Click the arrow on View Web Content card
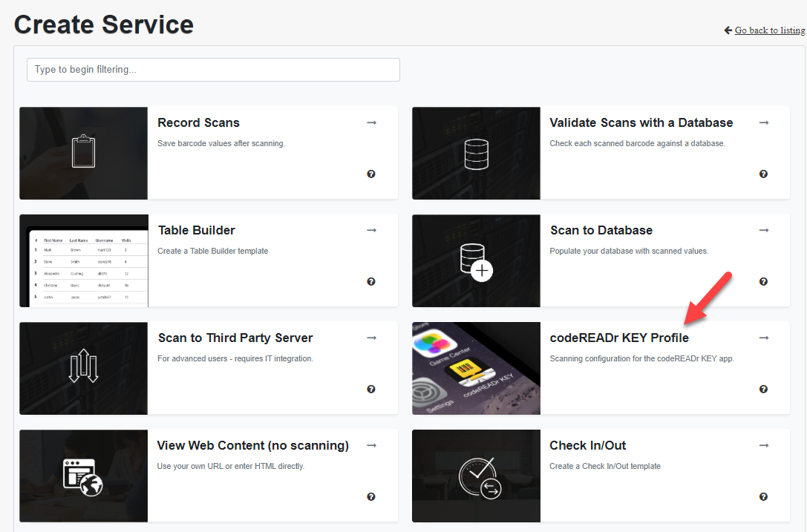 point(372,445)
